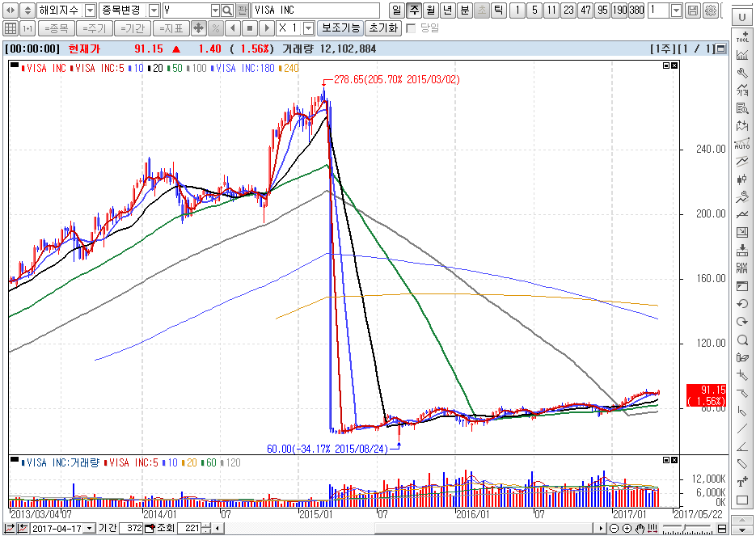The image size is (756, 536).
Task: Click the play-forward triangle button
Action: click(266, 28)
